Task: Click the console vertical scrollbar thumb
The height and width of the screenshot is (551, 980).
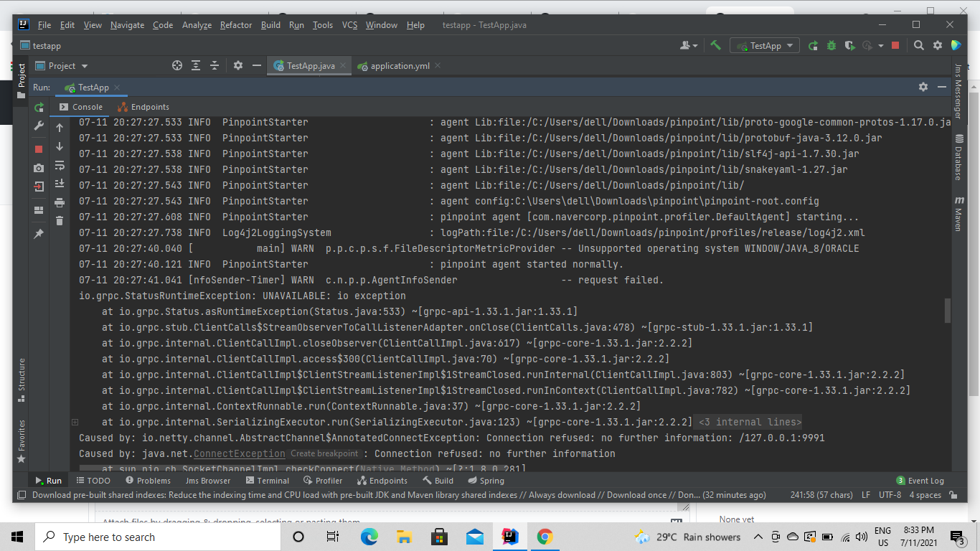Action: coord(947,311)
